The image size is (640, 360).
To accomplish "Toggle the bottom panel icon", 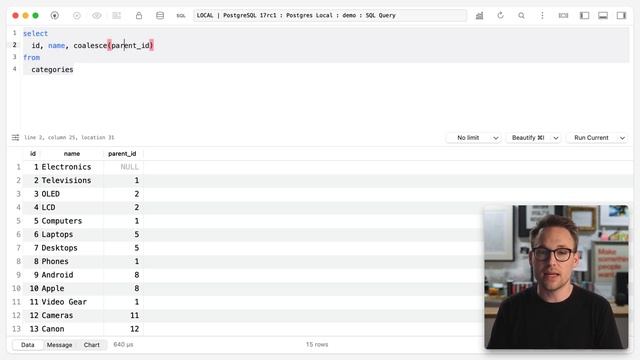I will pyautogui.click(x=603, y=16).
